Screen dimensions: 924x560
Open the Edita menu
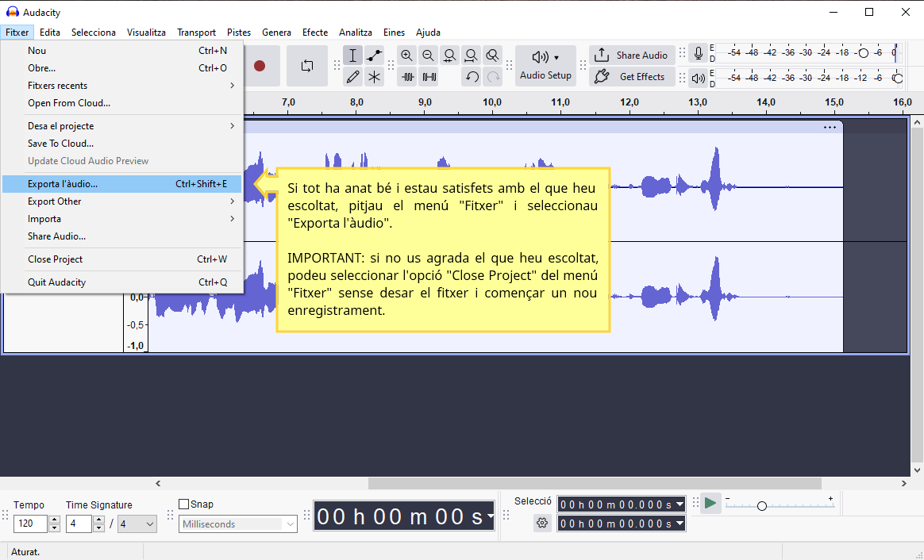tap(50, 33)
